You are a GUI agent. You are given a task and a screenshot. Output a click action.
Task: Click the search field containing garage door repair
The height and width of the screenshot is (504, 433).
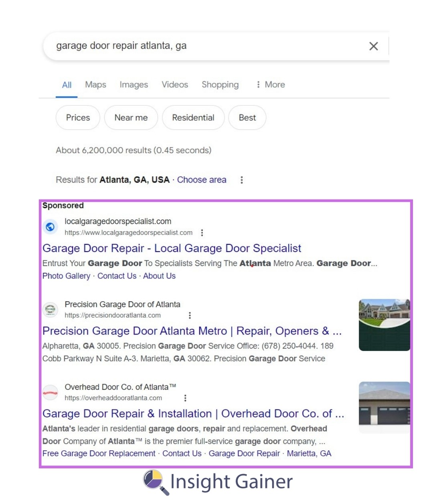point(216,46)
